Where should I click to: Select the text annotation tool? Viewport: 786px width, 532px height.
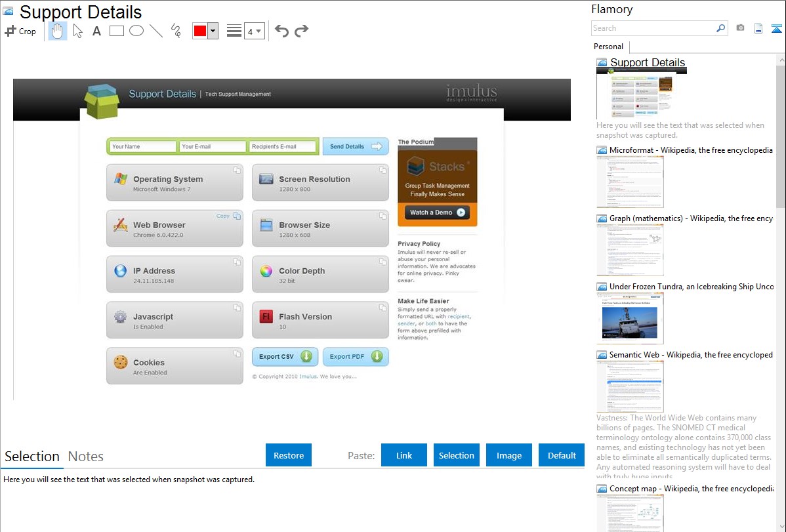pyautogui.click(x=96, y=31)
